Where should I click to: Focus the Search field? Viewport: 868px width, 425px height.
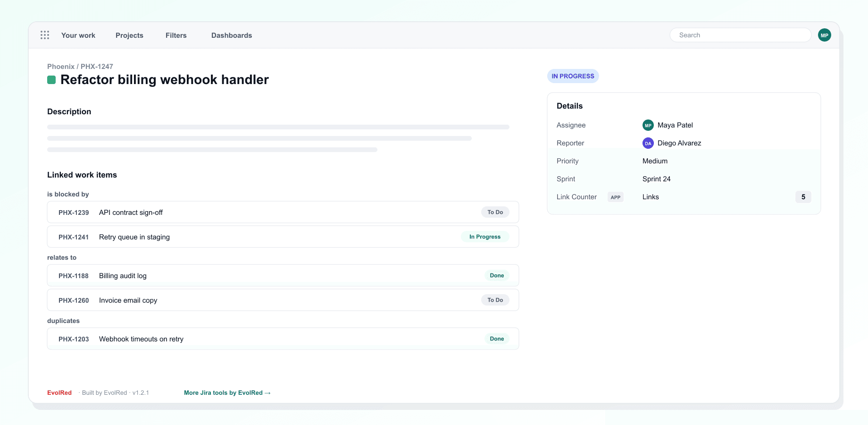click(x=741, y=35)
